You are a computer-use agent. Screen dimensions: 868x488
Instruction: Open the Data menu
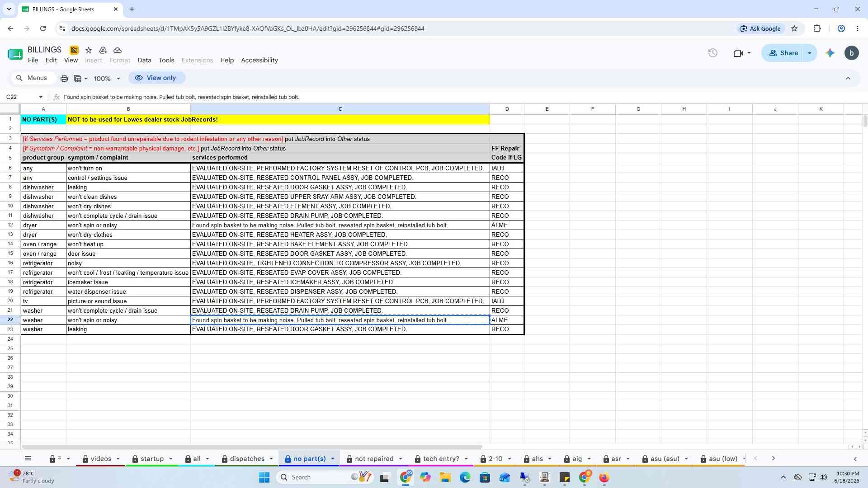144,60
